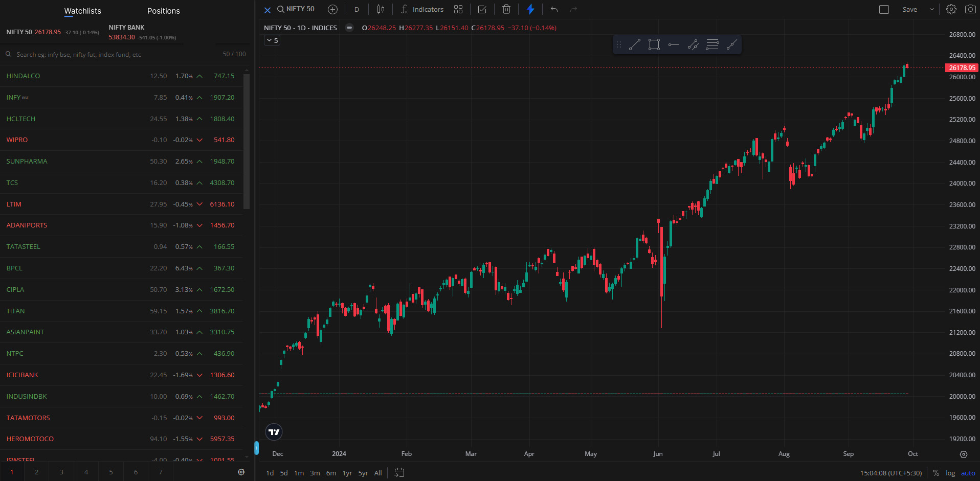The image size is (980, 481).
Task: Switch to watchlist number 3
Action: tap(61, 472)
